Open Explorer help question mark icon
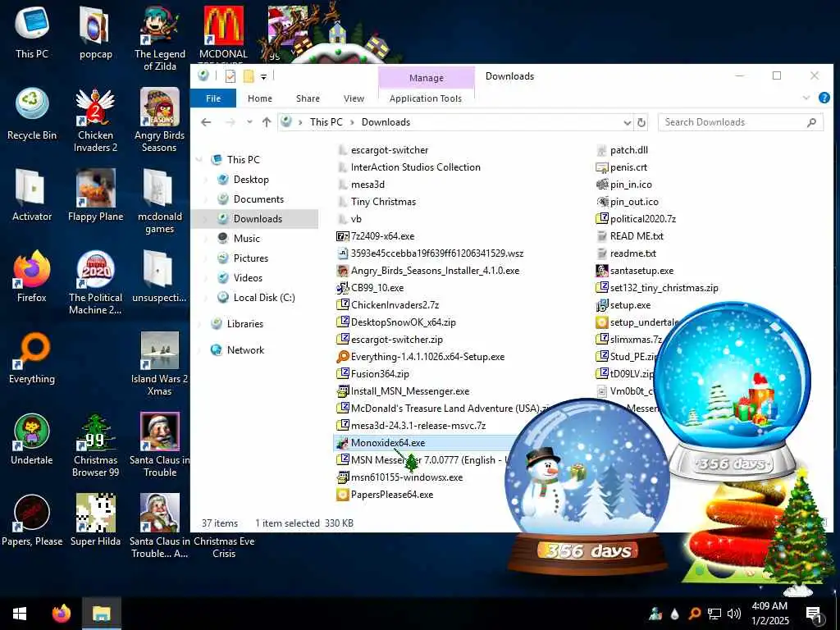Screen dimensions: 840x630 [824, 98]
